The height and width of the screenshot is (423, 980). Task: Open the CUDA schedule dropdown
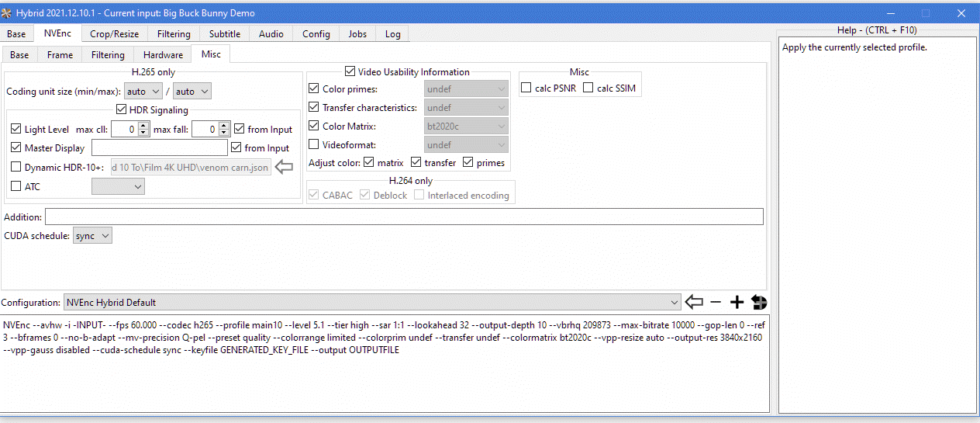coord(93,235)
